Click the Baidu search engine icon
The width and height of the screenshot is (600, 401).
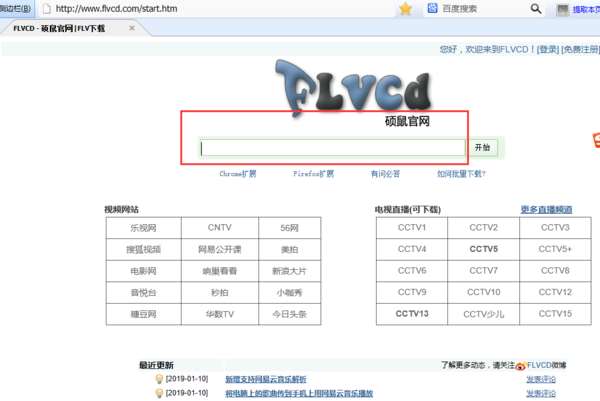432,8
